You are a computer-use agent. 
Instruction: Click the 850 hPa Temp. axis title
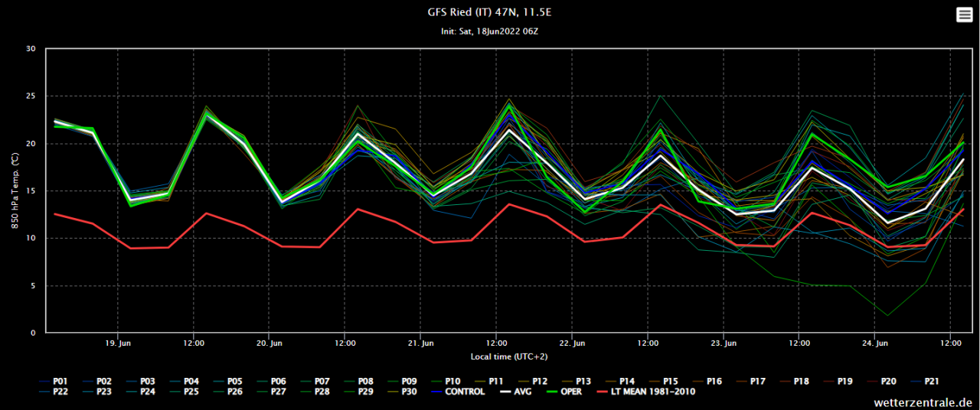click(x=14, y=190)
